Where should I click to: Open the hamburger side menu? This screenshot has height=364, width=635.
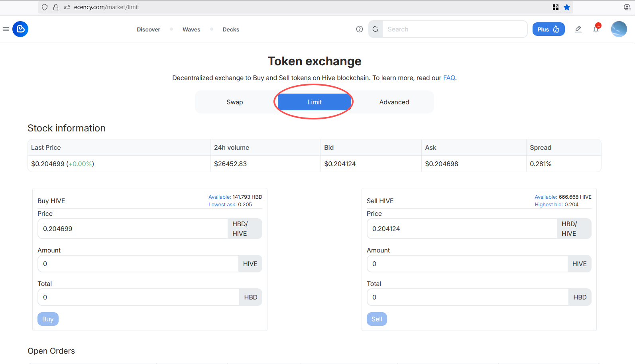6,29
